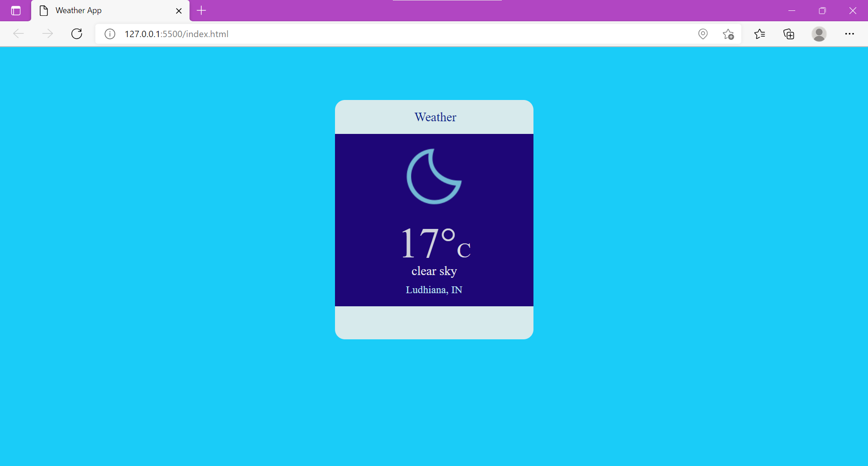Close the Weather App tab
This screenshot has height=466, width=868.
pyautogui.click(x=179, y=11)
